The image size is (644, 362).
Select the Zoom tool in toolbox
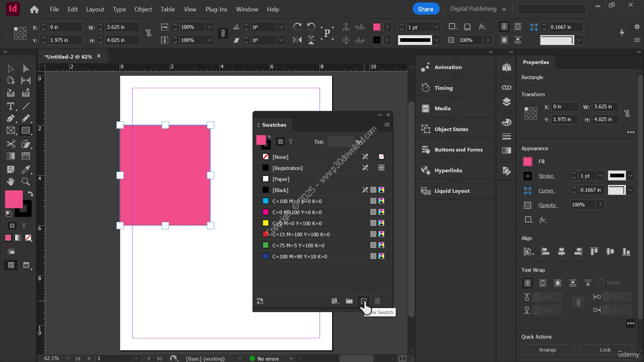click(x=26, y=182)
